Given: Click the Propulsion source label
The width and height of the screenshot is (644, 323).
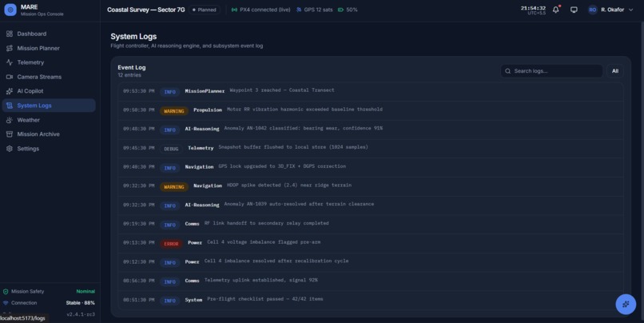Looking at the screenshot, I should pyautogui.click(x=208, y=110).
